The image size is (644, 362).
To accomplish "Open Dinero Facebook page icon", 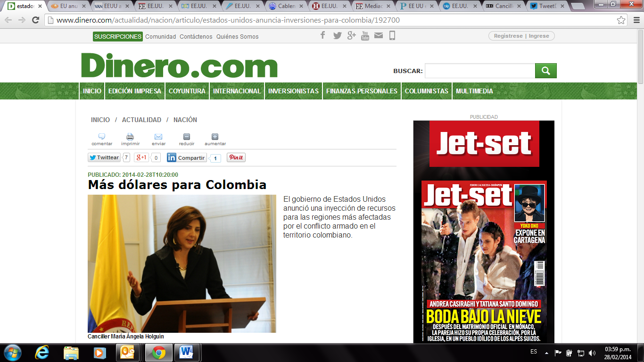I will 323,35.
